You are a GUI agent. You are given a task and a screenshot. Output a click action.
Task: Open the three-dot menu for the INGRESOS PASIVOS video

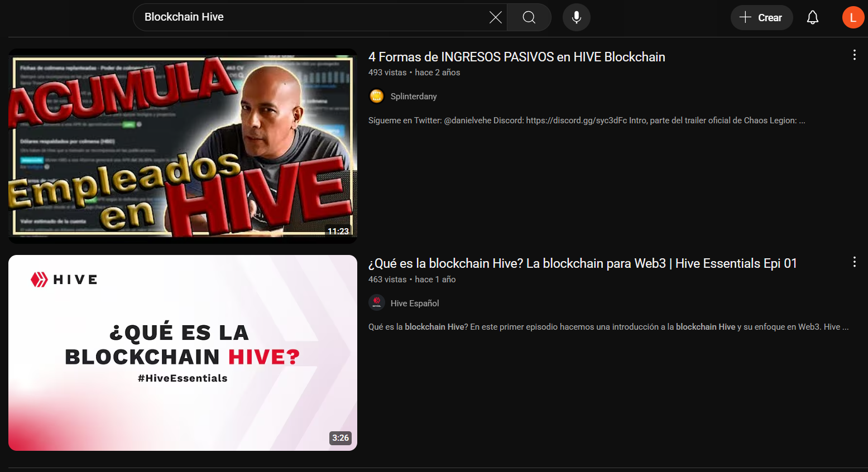pyautogui.click(x=854, y=55)
